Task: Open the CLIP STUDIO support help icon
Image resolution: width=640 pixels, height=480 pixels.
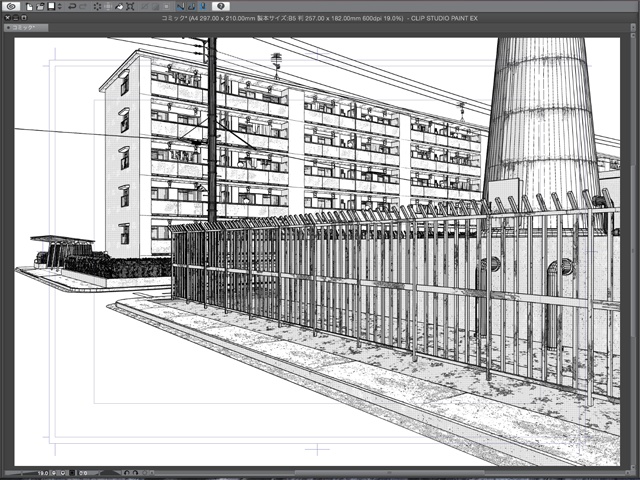Action: 221,6
